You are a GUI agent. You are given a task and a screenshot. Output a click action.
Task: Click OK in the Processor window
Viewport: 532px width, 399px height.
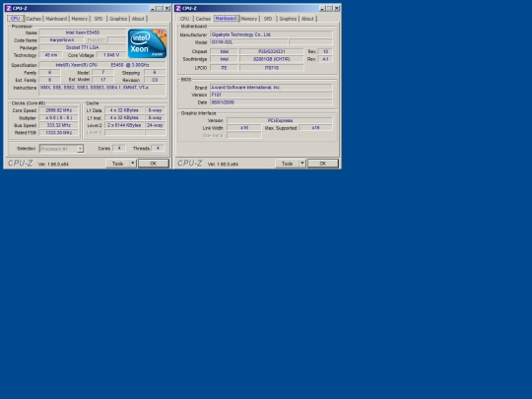154,164
